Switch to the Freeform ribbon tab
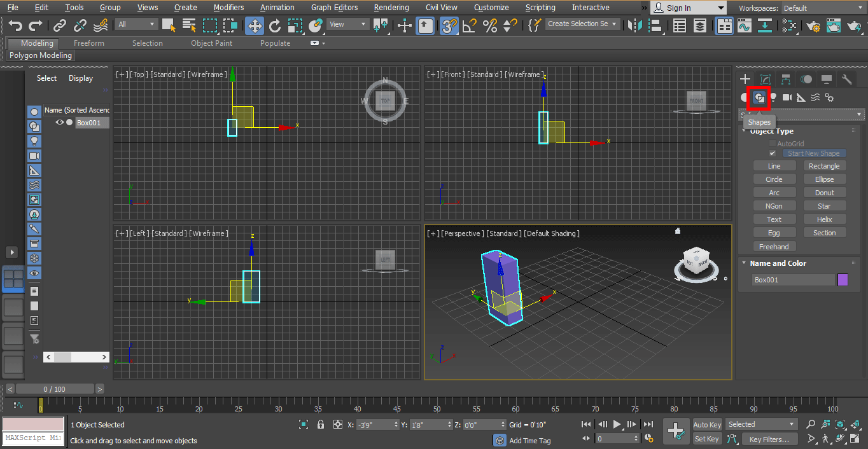Image resolution: width=868 pixels, height=449 pixels. (88, 43)
